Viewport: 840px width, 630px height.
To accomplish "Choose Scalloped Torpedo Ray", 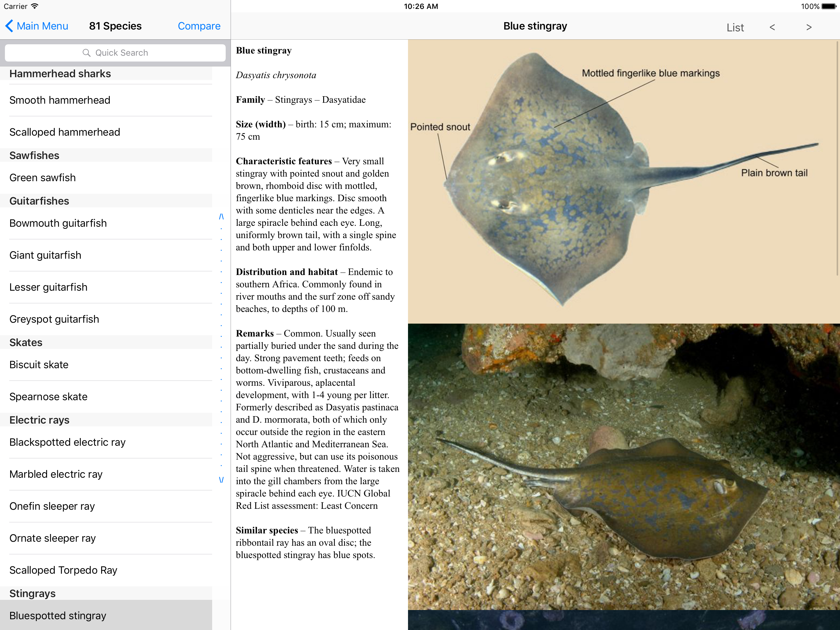I will [x=106, y=570].
